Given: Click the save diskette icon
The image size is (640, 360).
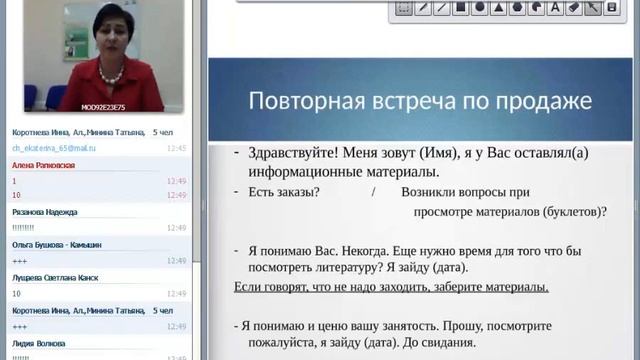Looking at the screenshot, I should pos(611,8).
